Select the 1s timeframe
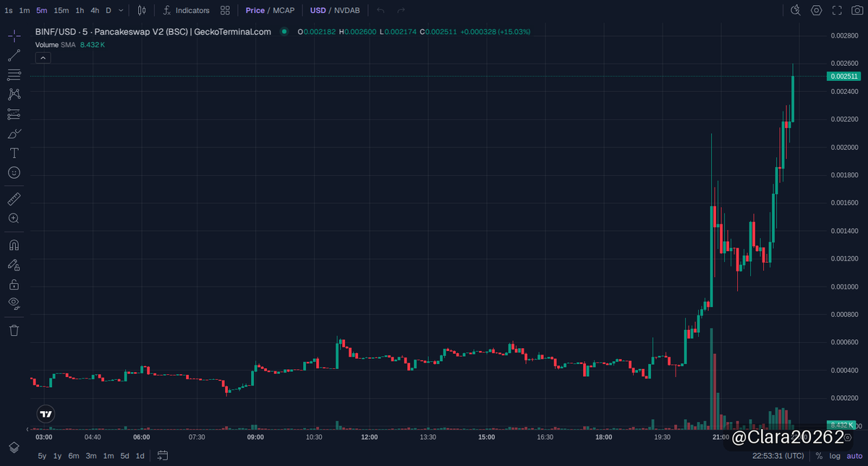 coord(9,10)
